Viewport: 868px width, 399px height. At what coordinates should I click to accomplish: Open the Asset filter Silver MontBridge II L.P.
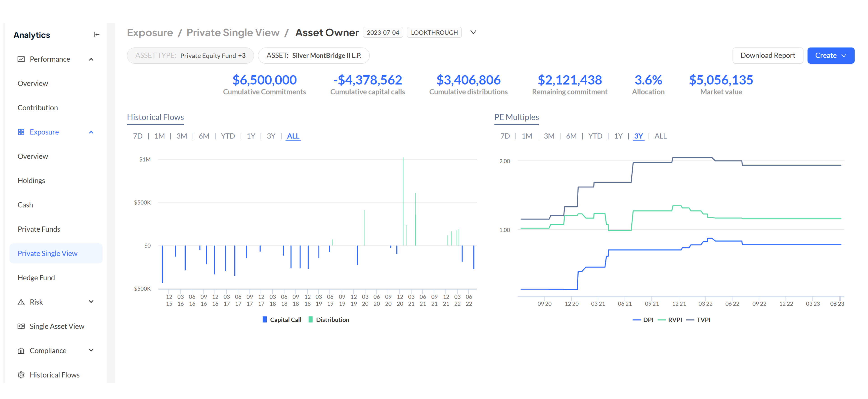[x=314, y=56]
